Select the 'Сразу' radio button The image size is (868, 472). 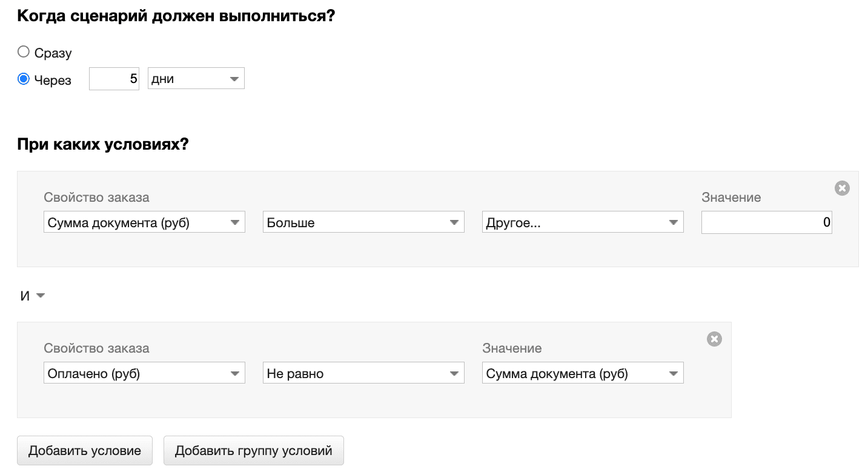click(24, 52)
